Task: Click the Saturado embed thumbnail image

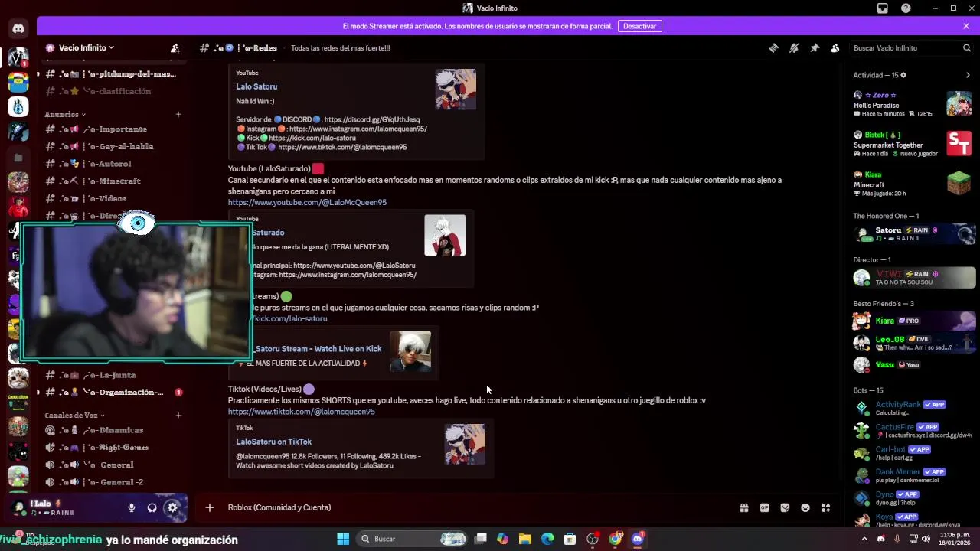Action: [445, 235]
